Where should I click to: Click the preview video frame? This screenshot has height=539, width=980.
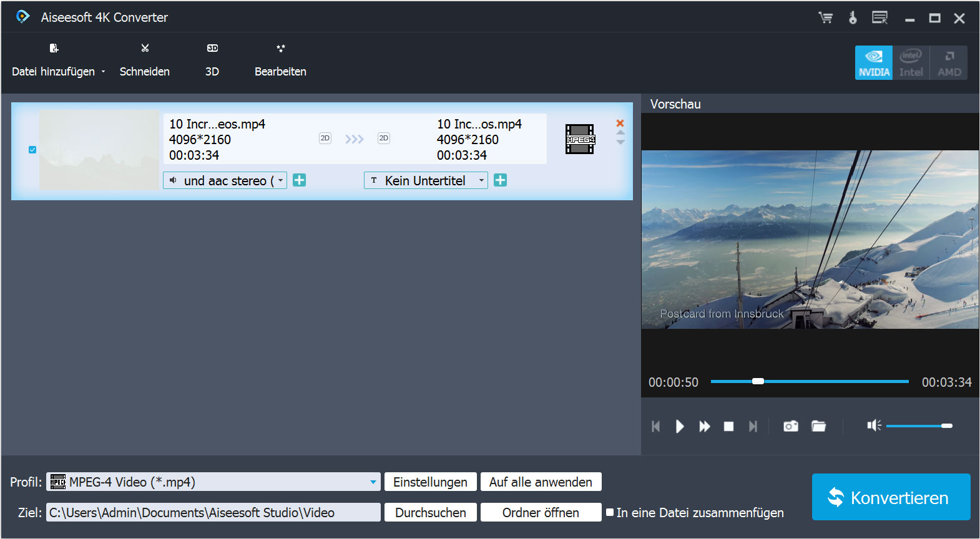[810, 240]
